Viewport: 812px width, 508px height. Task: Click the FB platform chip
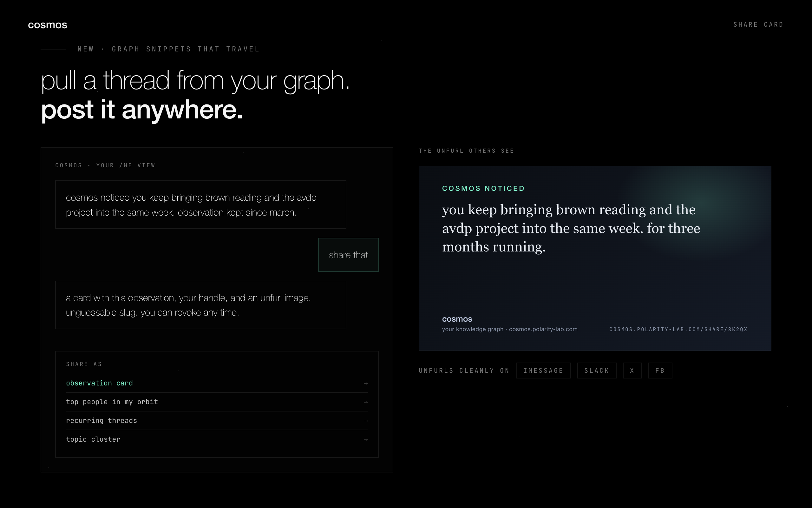[x=660, y=371]
